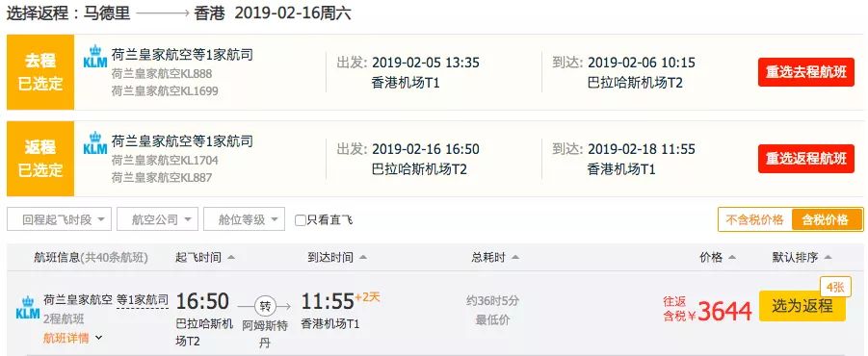Enable the 只看直飞 checkbox
868x356 pixels.
tap(300, 220)
